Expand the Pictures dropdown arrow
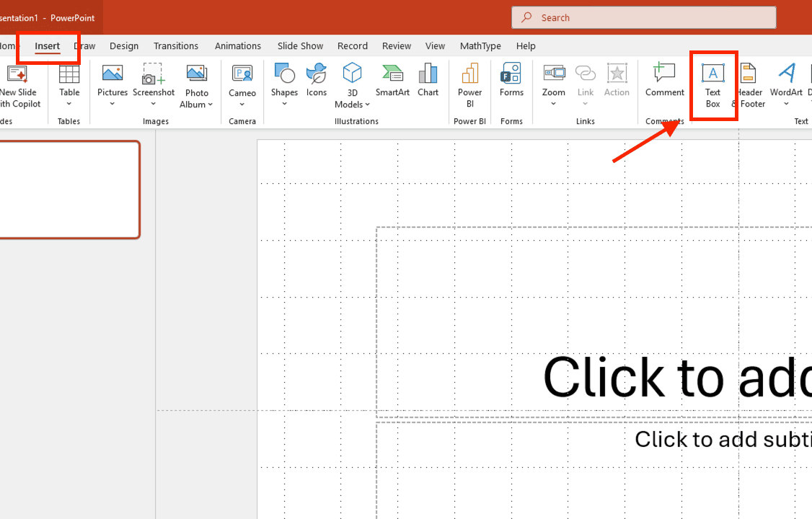This screenshot has width=812, height=519. pos(112,104)
